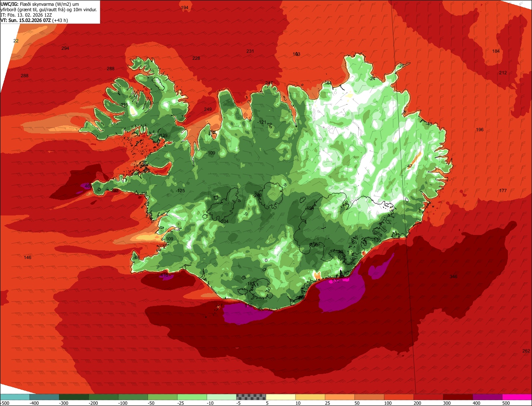Click the flux value 346 in the dark maroon area
This screenshot has height=406, width=532.
pyautogui.click(x=453, y=276)
